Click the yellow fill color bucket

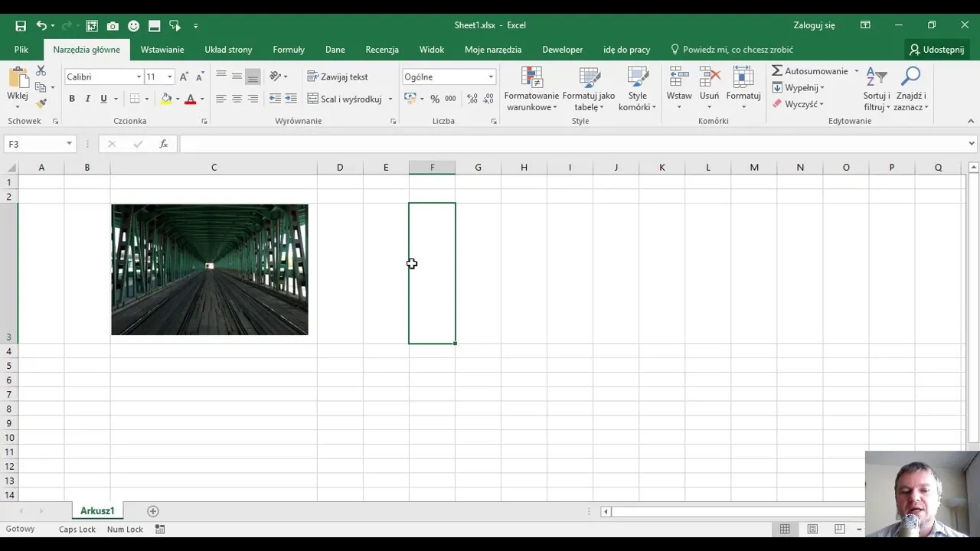pos(166,99)
